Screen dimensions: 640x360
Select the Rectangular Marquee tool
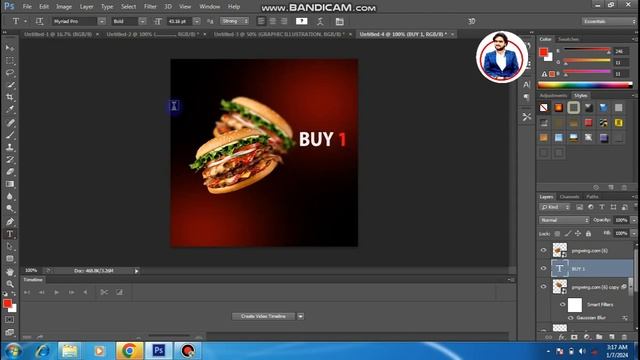click(x=10, y=60)
